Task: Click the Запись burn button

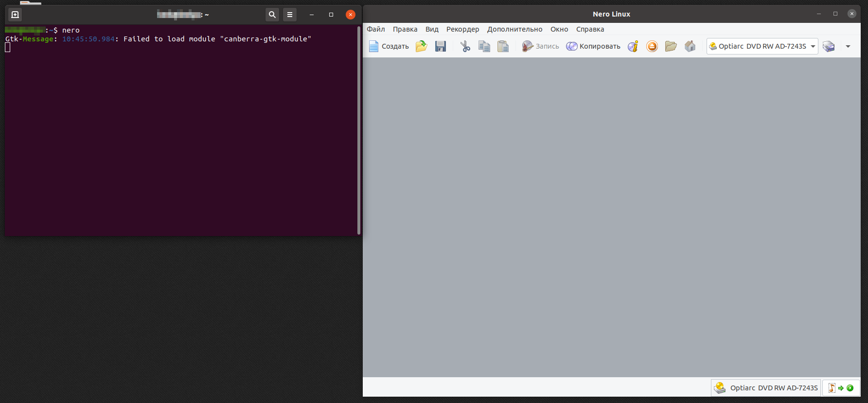Action: pos(540,46)
